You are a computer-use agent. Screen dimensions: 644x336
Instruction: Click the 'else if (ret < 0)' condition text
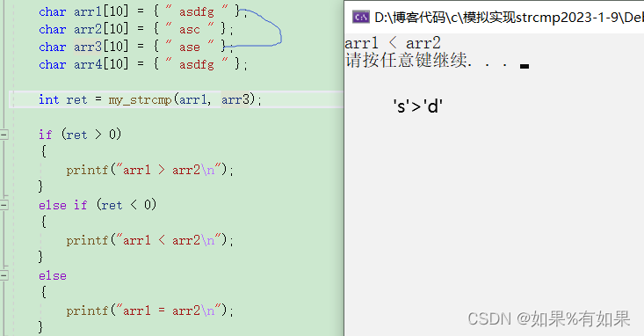pos(98,205)
